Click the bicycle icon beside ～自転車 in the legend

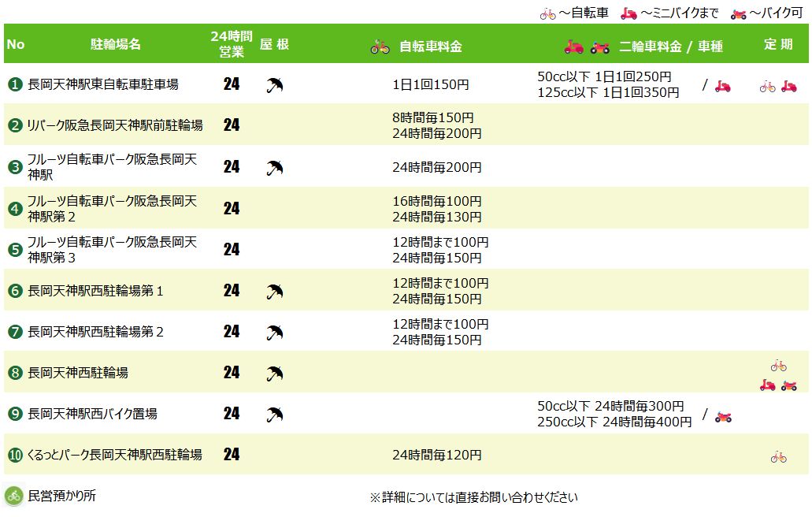547,13
